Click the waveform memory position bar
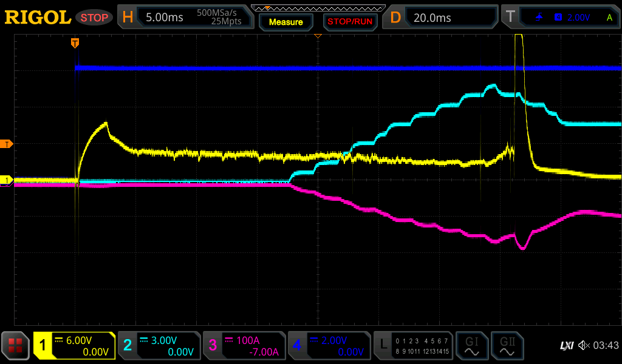The height and width of the screenshot is (364, 622). pyautogui.click(x=318, y=8)
